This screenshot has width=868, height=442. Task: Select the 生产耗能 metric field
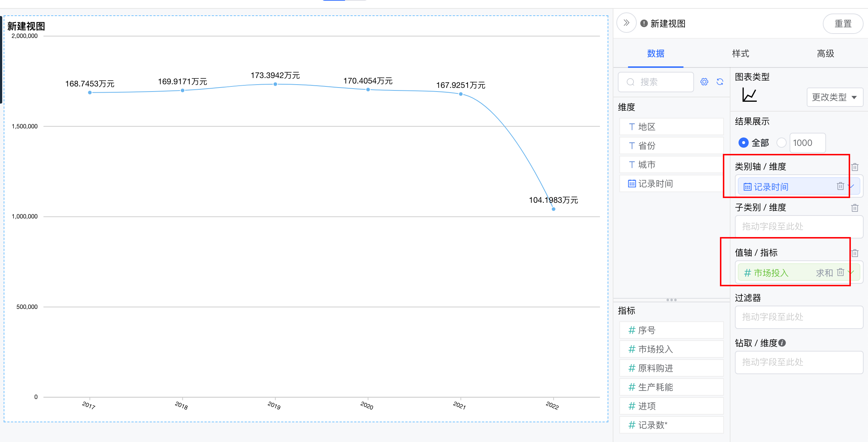coord(671,387)
